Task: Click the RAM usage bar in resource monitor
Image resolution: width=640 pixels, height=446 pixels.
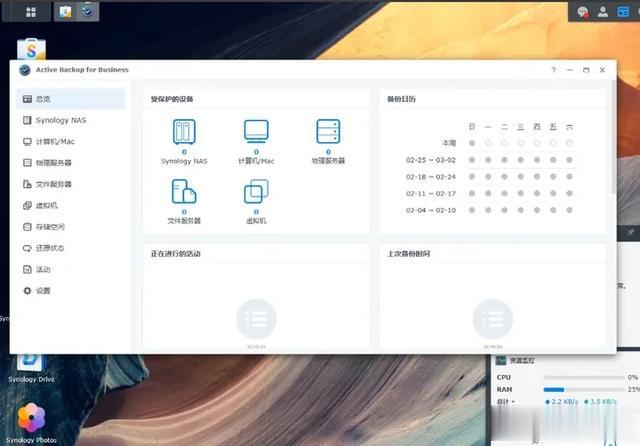Action: point(584,390)
